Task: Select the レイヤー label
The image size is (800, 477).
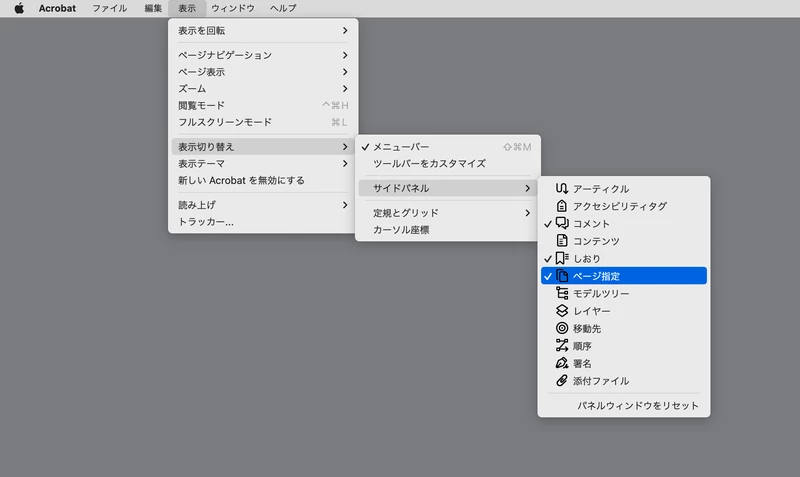Action: tap(592, 311)
